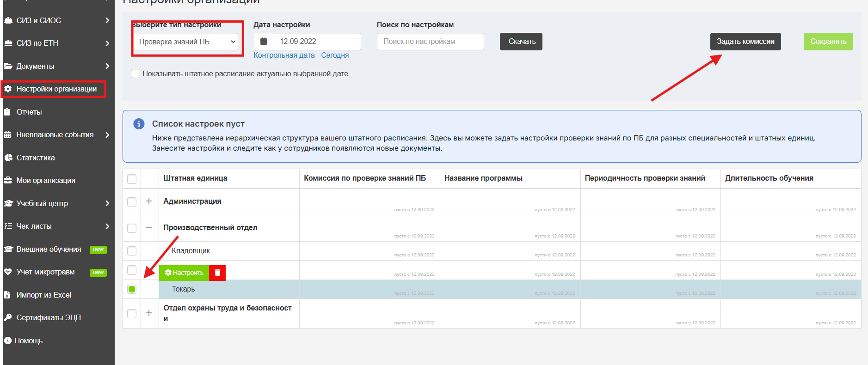
Task: Click the heartbeat icon of Учет микротравм
Action: point(8,272)
